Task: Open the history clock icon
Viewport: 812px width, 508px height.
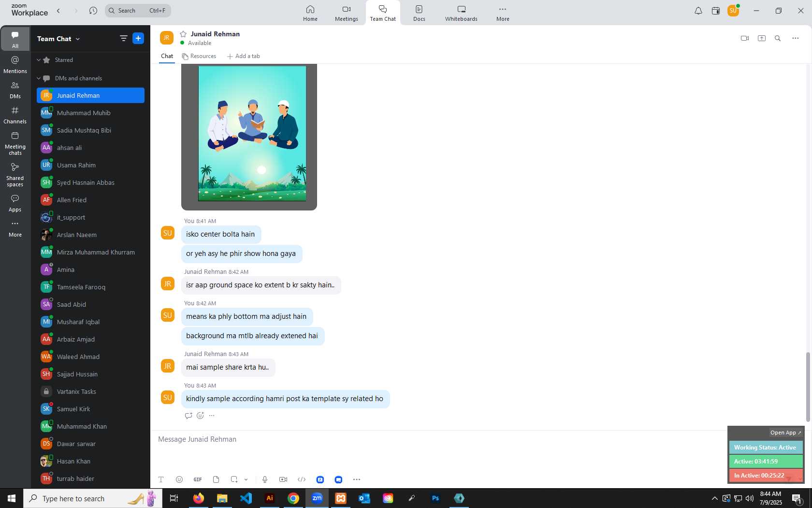Action: (93, 10)
